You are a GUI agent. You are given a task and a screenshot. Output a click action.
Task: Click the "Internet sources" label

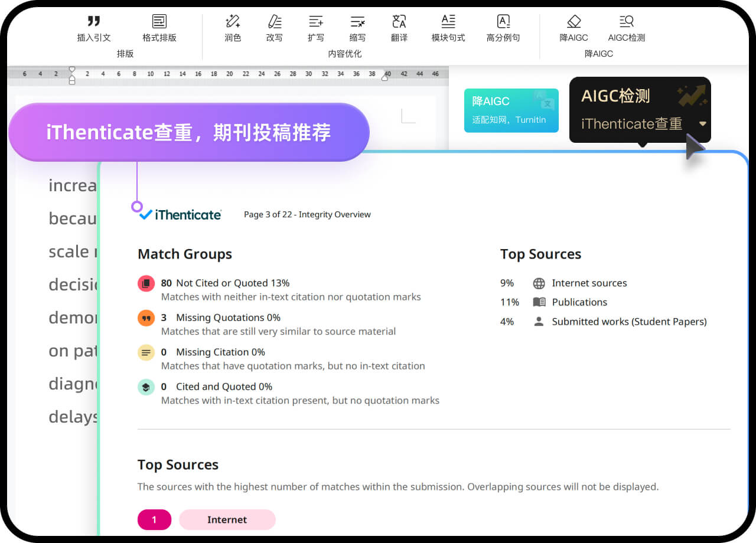tap(589, 283)
